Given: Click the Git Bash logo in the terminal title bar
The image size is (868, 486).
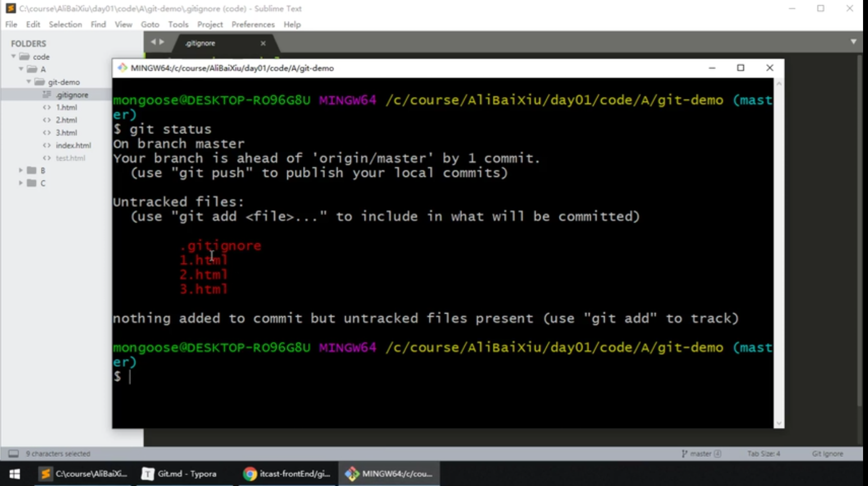Looking at the screenshot, I should click(x=122, y=67).
